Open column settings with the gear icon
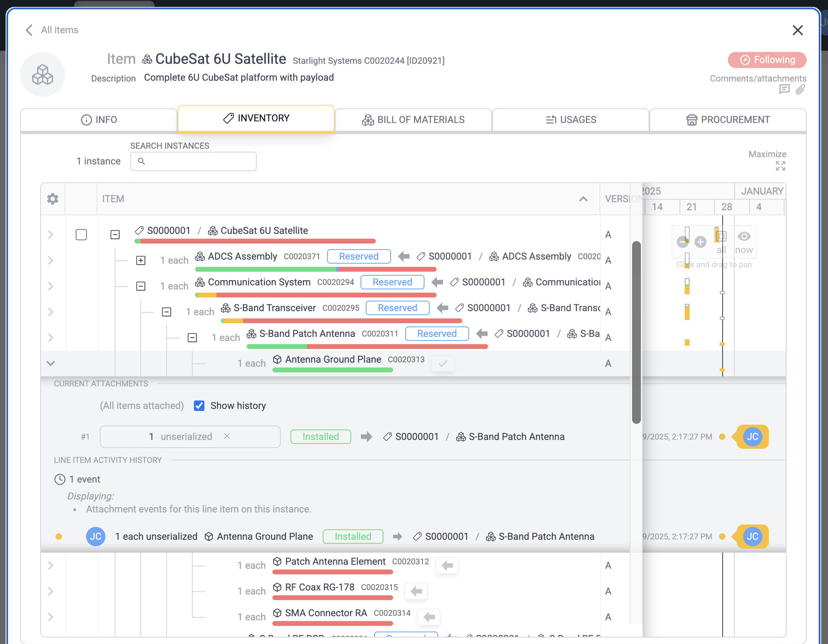Image resolution: width=828 pixels, height=644 pixels. pyautogui.click(x=52, y=199)
